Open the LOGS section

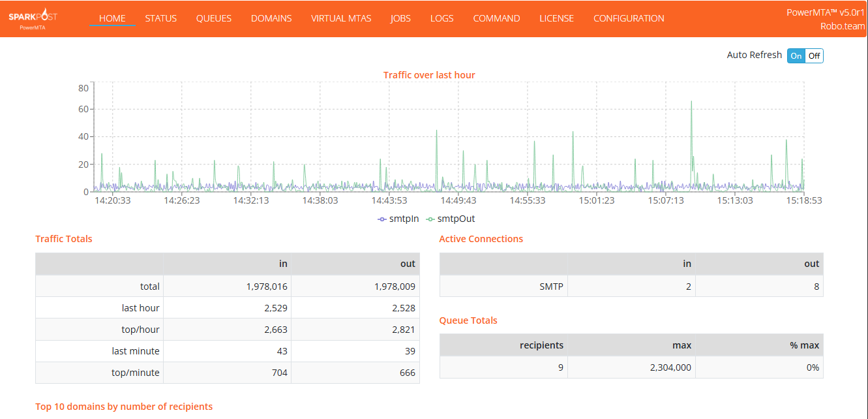441,18
